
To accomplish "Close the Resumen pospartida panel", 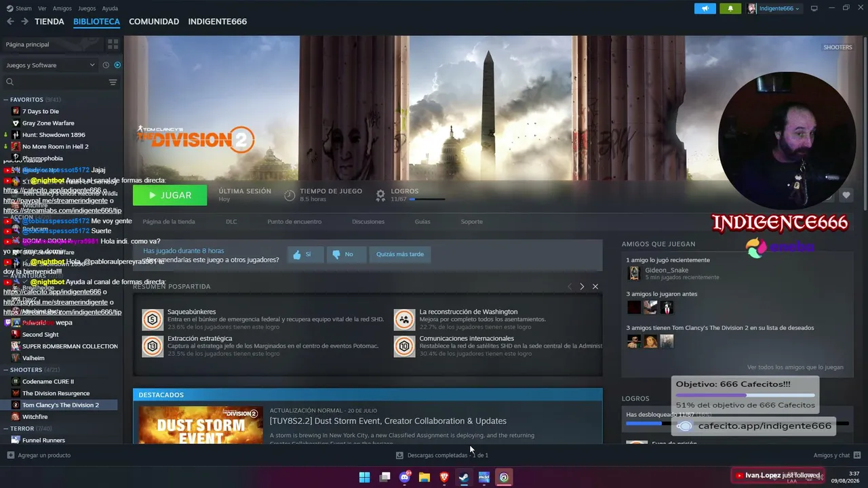I will [x=595, y=287].
